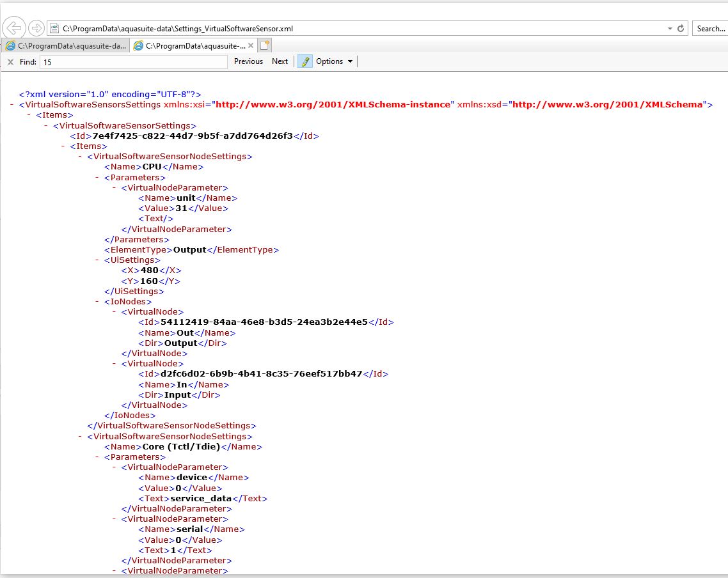
Task: Collapse the IoNodes element
Action: point(98,302)
